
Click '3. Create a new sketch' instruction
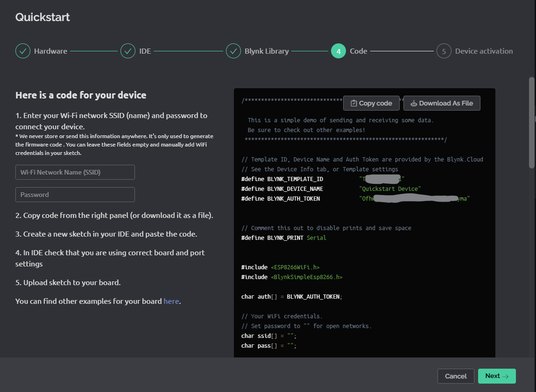point(106,234)
